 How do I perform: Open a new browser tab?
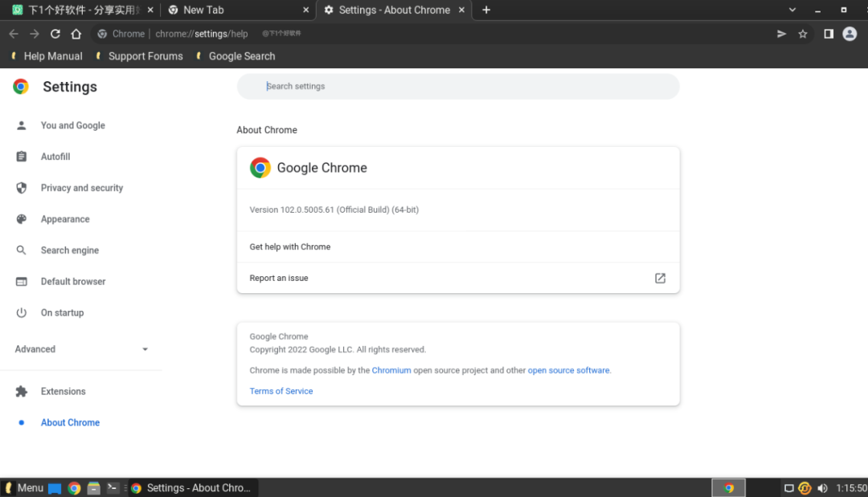(486, 10)
